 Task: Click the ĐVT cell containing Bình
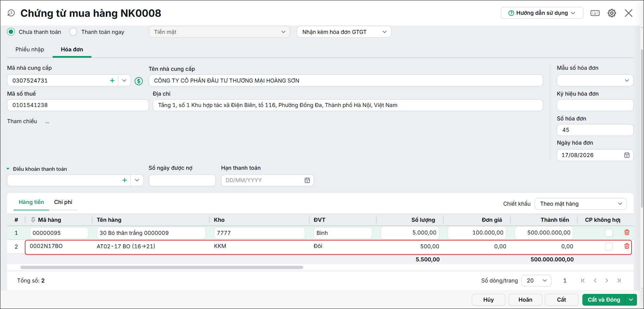click(343, 233)
